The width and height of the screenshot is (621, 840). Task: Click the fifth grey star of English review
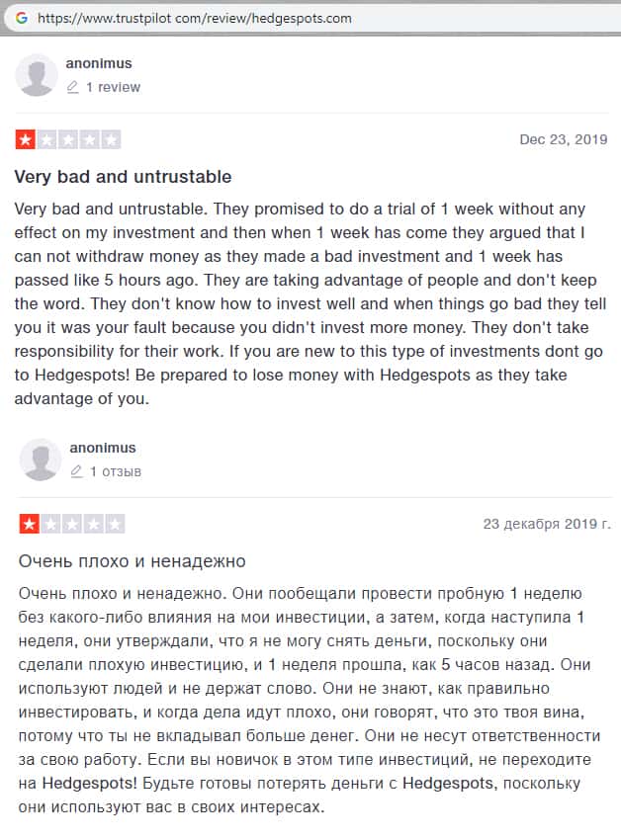pos(111,139)
